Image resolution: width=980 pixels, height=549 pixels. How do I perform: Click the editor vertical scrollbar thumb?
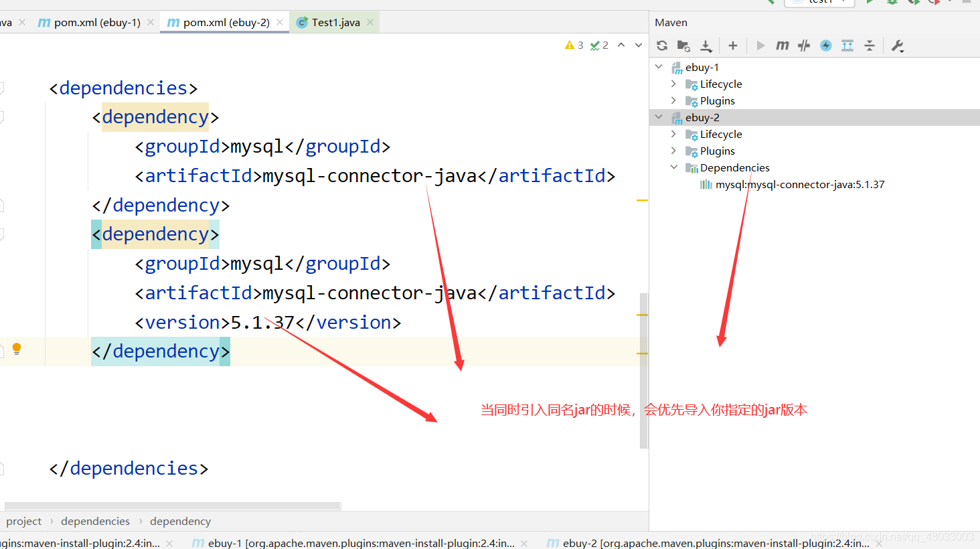coord(644,370)
